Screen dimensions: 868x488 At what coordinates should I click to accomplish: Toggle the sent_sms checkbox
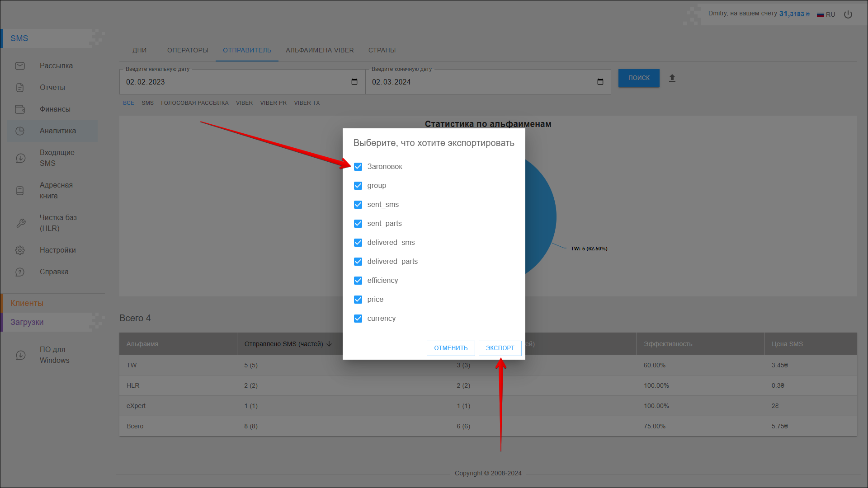coord(358,205)
